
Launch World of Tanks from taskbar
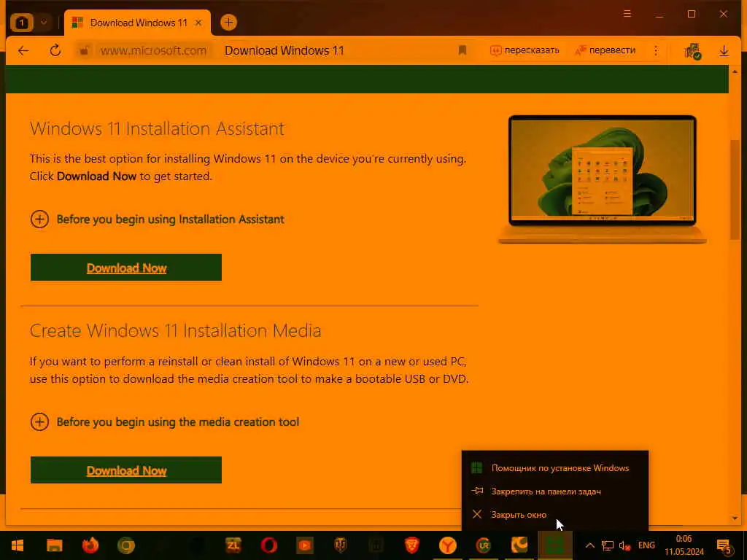[340, 545]
